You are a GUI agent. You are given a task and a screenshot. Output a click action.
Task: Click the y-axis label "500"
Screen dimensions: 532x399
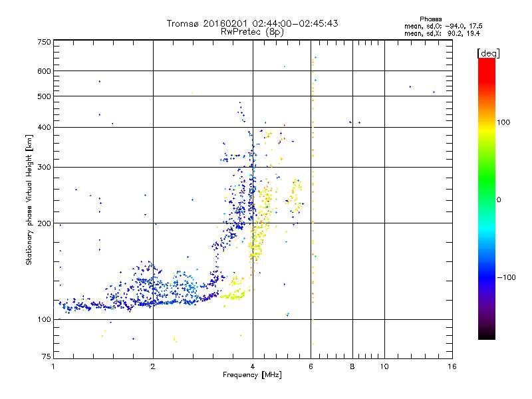(44, 96)
